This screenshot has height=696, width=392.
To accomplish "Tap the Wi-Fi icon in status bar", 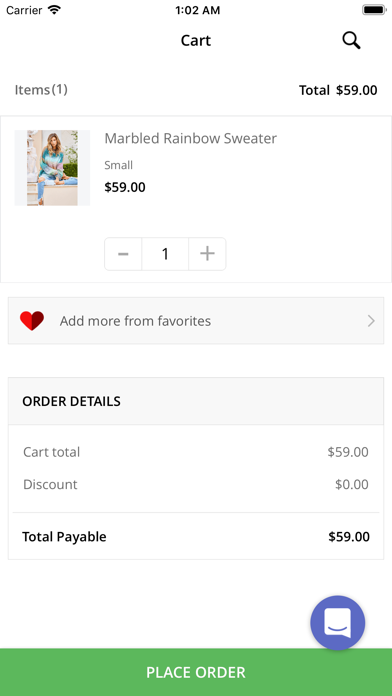I will pyautogui.click(x=54, y=10).
